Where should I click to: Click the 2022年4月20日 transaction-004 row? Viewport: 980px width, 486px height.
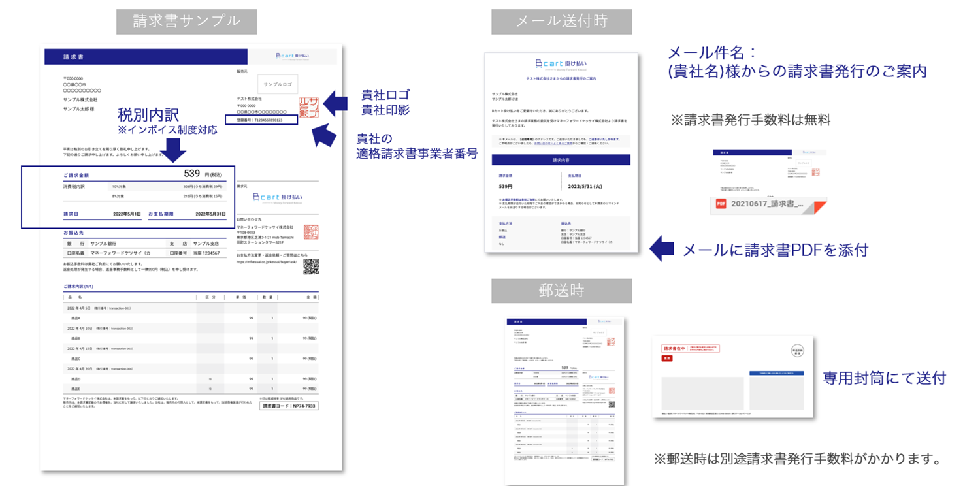click(x=191, y=368)
